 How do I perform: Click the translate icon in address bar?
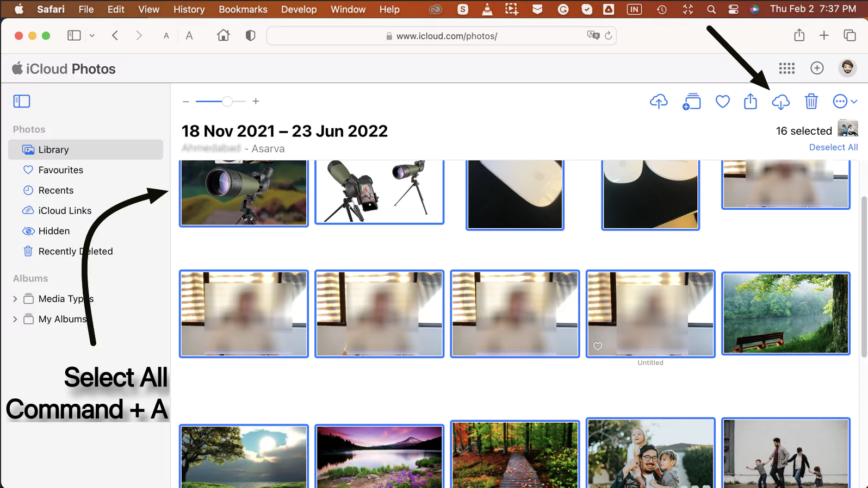593,35
